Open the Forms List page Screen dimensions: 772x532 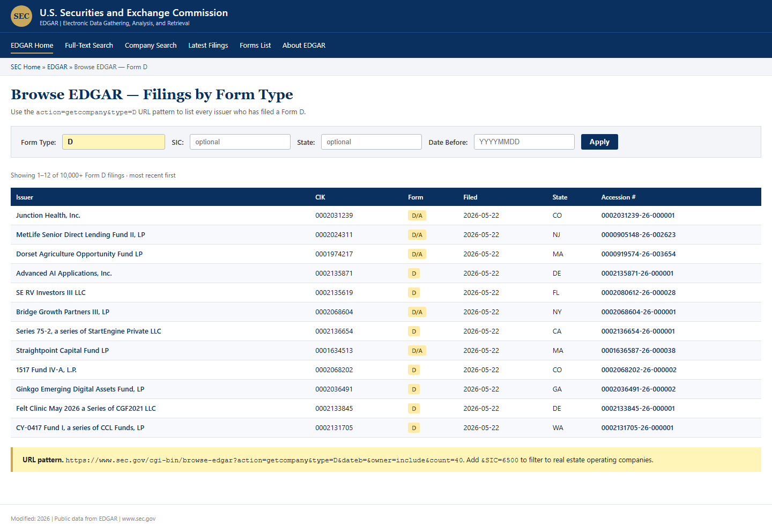(255, 46)
